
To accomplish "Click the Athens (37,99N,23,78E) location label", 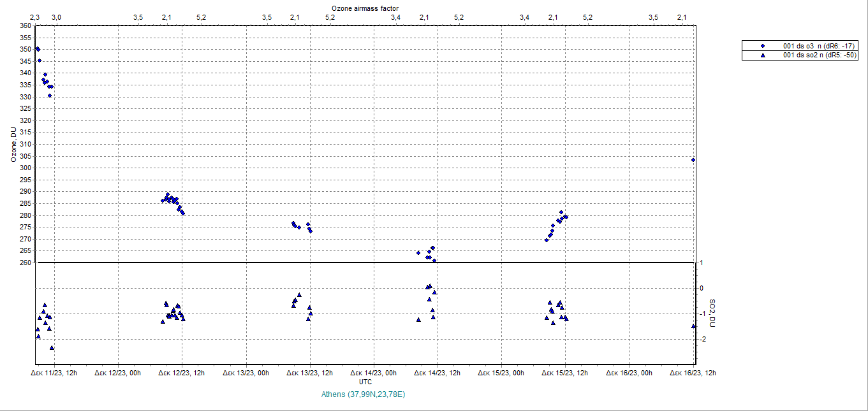I will pos(365,394).
